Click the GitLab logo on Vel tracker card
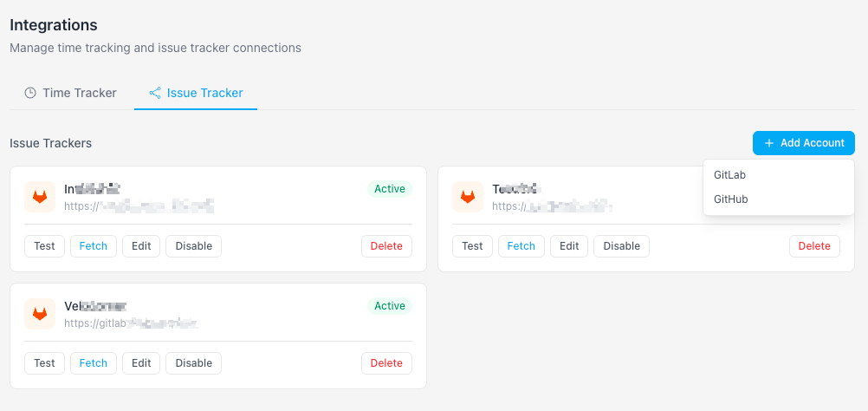 40,314
